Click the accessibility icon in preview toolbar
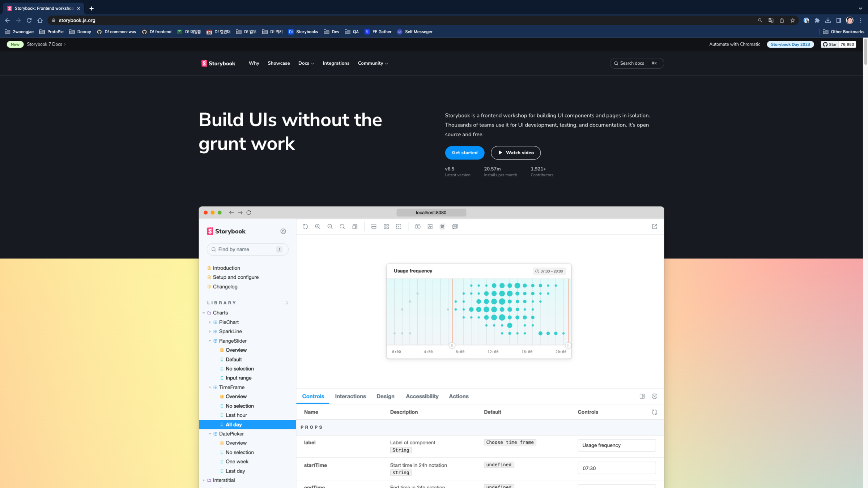The image size is (868, 488). click(x=417, y=227)
